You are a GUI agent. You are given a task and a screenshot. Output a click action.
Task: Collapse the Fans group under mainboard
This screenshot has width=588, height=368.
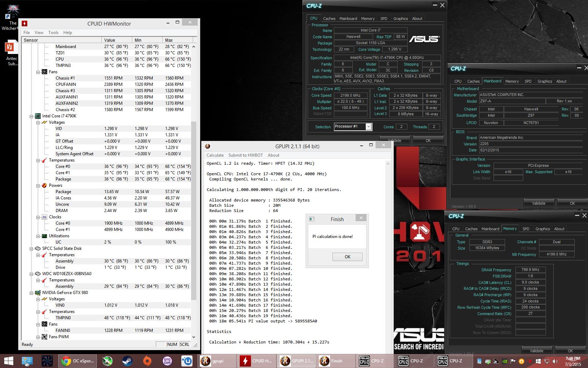38,72
